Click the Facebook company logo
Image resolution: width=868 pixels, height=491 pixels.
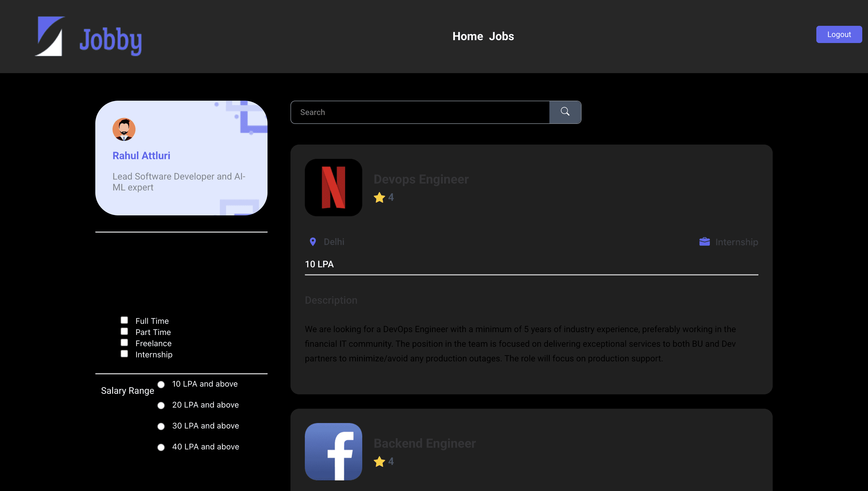point(333,451)
